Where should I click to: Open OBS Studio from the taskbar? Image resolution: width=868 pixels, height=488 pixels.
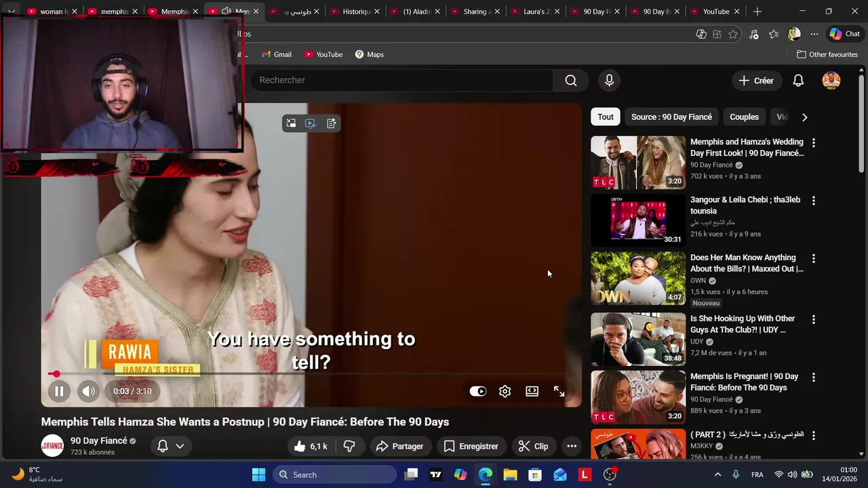click(x=610, y=474)
